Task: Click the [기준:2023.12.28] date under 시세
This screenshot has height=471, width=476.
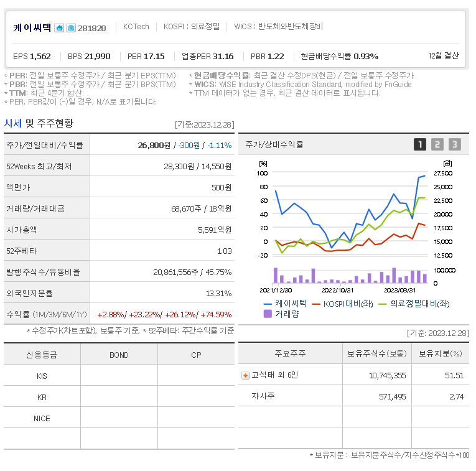Action: pos(205,124)
